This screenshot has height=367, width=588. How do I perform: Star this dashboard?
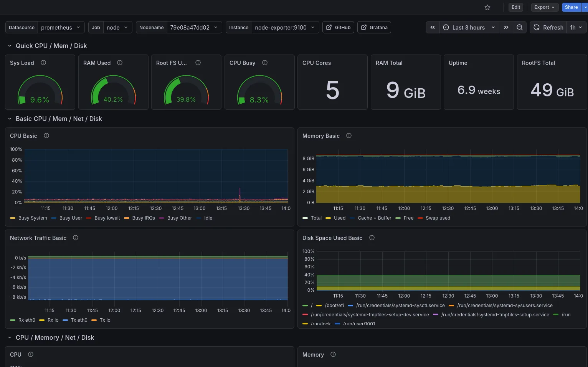[487, 7]
